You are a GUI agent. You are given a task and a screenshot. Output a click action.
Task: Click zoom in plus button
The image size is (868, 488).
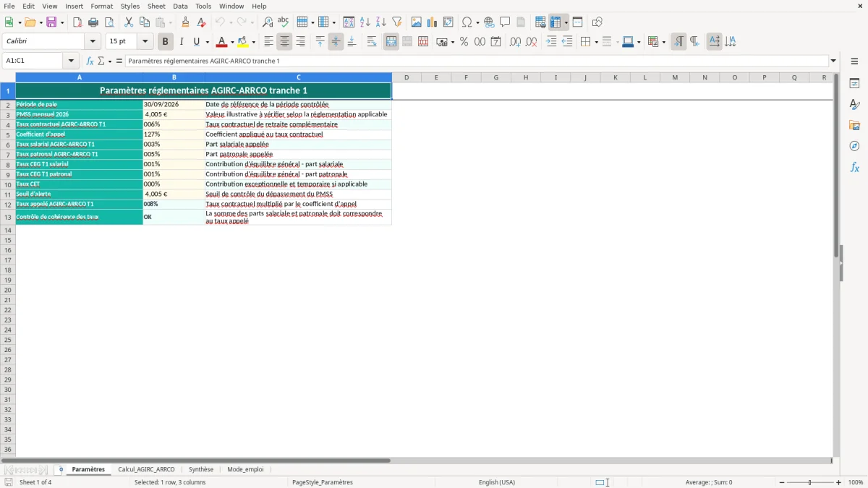tap(838, 482)
